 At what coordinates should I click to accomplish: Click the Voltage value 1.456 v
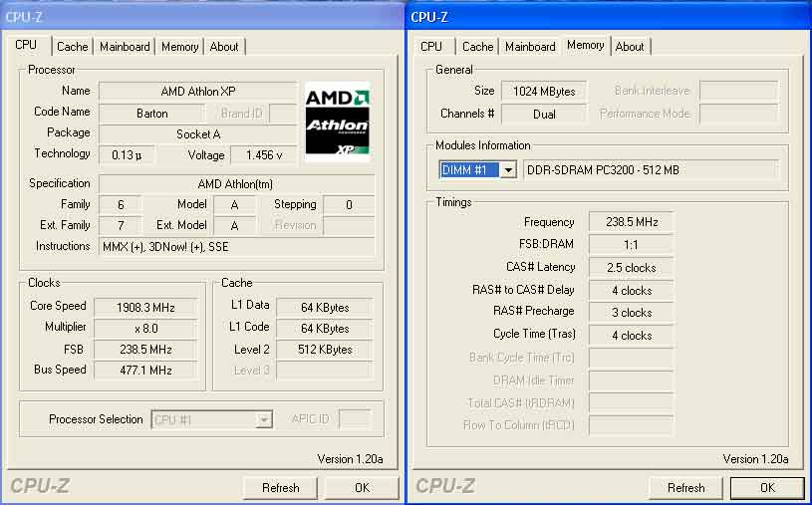click(x=264, y=154)
